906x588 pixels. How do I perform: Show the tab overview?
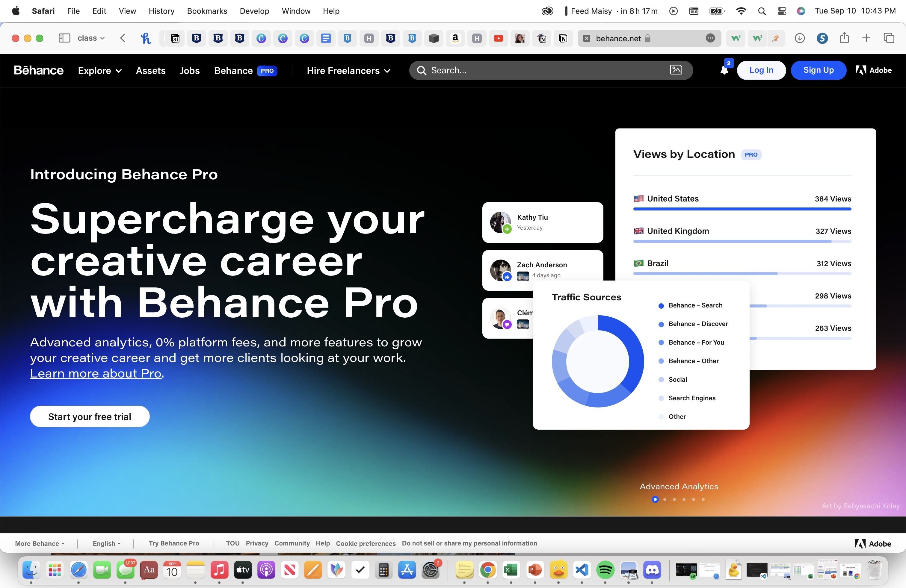tap(889, 38)
